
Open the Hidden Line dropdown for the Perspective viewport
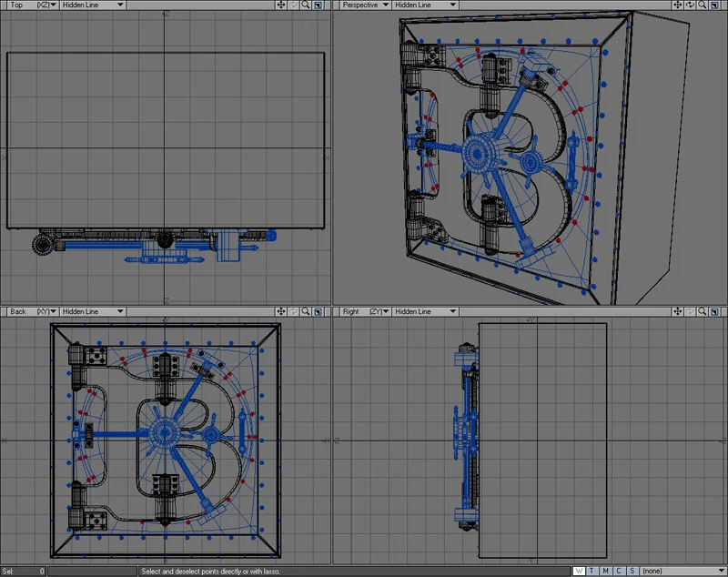(423, 5)
